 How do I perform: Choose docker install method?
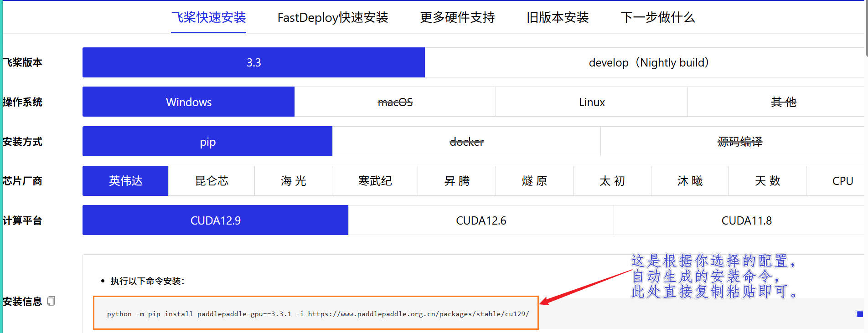click(466, 142)
